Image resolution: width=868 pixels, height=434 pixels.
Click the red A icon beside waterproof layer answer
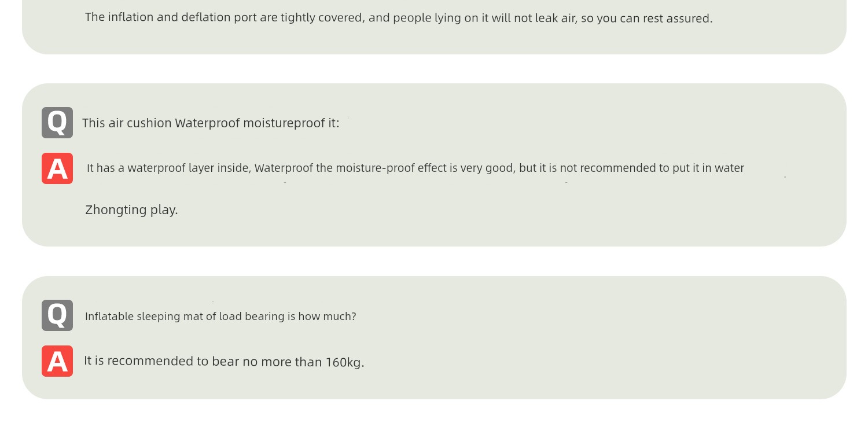click(x=57, y=168)
